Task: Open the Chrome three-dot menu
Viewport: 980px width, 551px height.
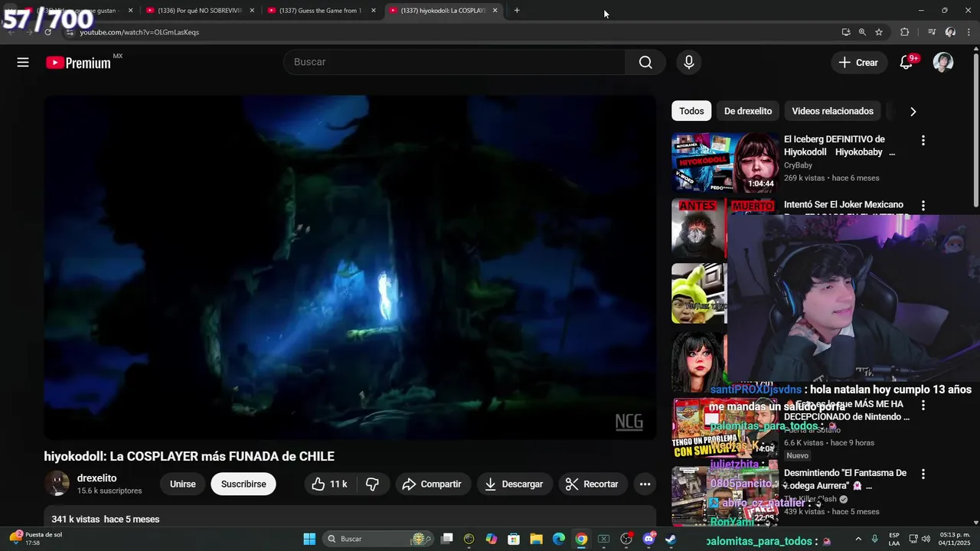Action: tap(969, 32)
